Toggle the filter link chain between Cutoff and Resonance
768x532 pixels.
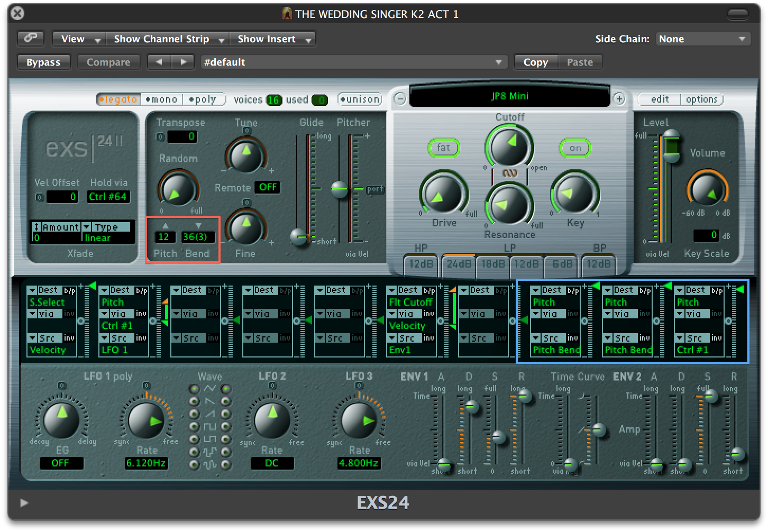click(x=509, y=173)
